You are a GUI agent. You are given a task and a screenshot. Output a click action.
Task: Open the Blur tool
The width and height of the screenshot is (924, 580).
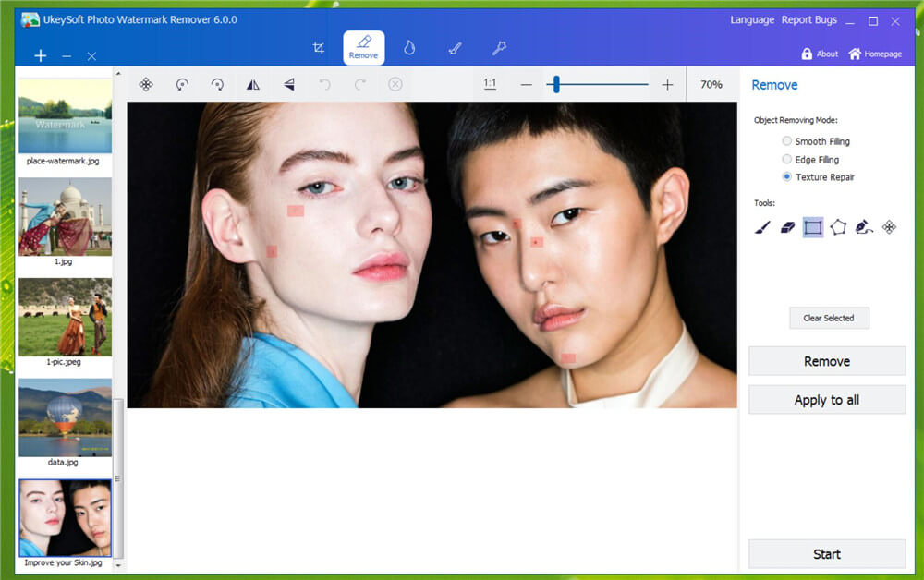pos(409,47)
